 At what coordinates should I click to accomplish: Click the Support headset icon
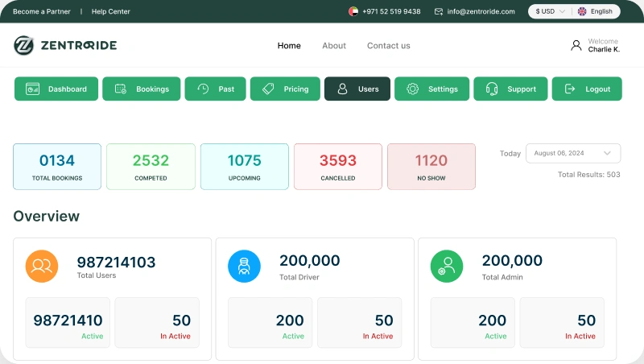click(x=492, y=89)
